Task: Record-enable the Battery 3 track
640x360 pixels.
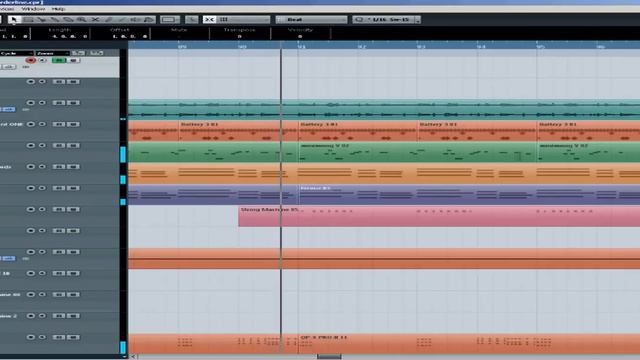Action: click(31, 124)
